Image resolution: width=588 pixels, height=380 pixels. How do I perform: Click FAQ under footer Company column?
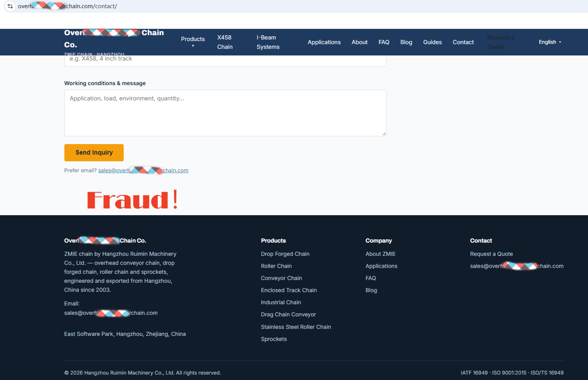tap(371, 278)
